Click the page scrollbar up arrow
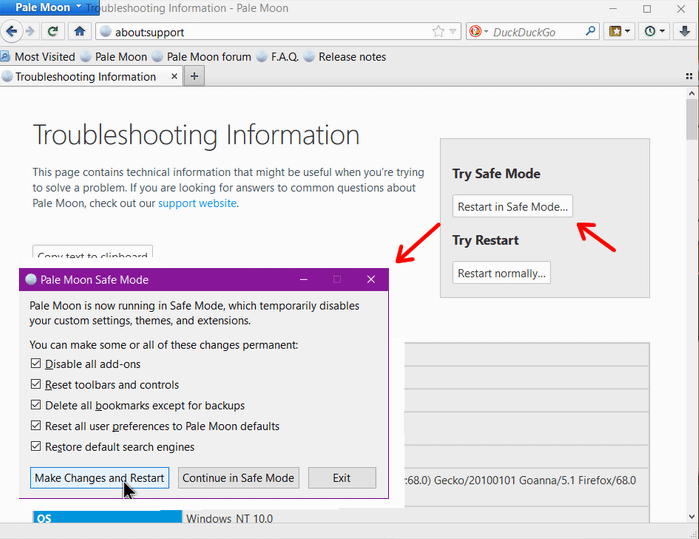Screen dimensions: 699x539 click(x=691, y=93)
